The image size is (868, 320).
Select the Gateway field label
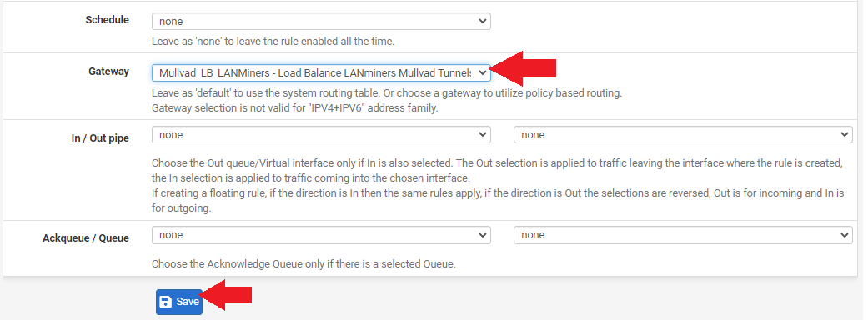[108, 72]
